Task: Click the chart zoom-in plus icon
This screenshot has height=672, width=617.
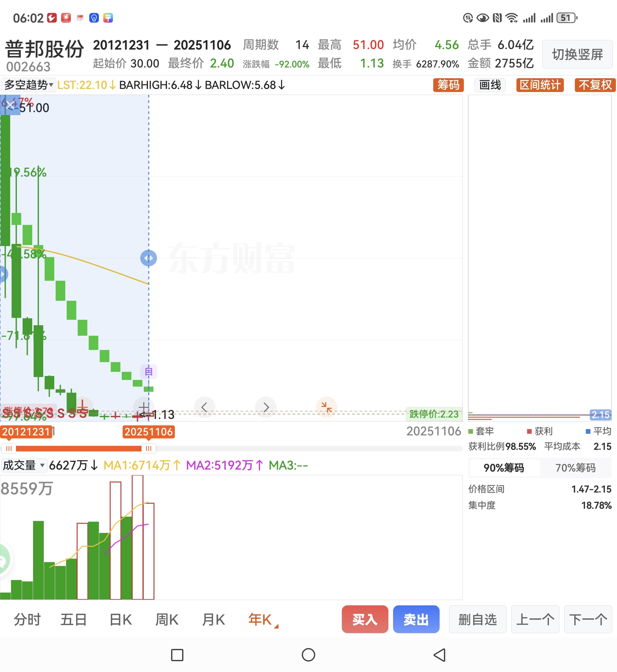Action: click(144, 407)
